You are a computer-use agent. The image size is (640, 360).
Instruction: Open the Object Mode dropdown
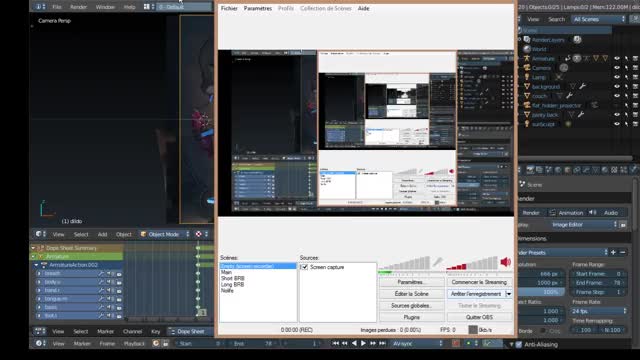[x=164, y=234]
